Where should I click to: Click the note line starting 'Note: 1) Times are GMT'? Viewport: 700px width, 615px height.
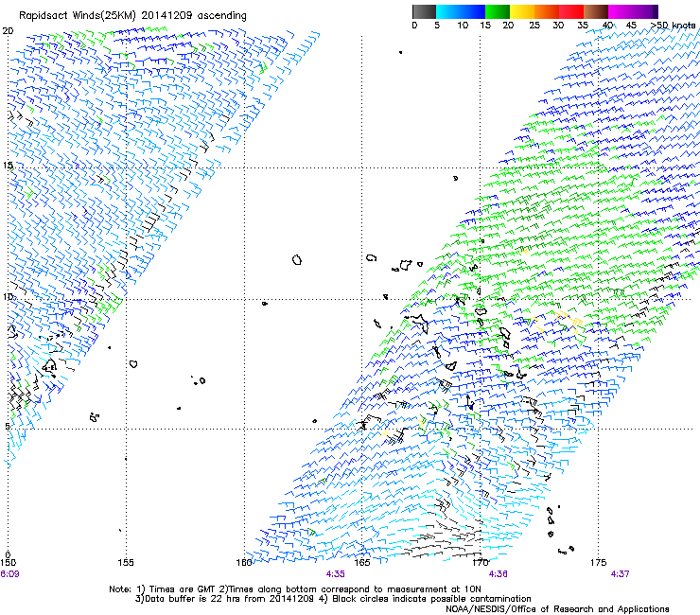point(295,589)
